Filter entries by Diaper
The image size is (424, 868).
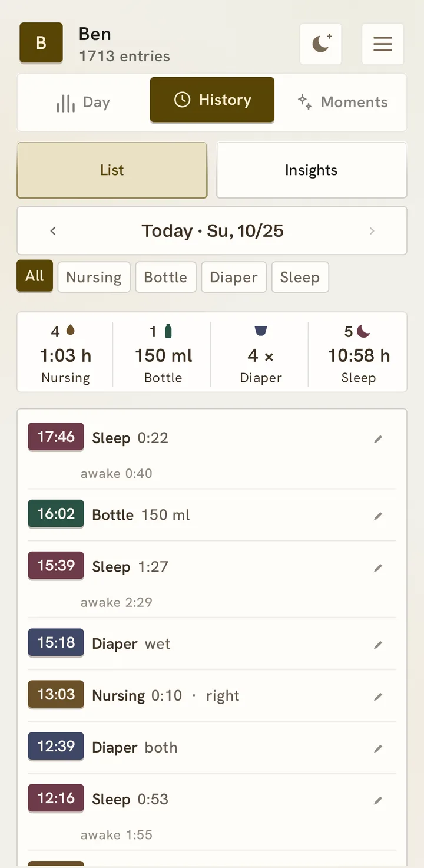[234, 278]
